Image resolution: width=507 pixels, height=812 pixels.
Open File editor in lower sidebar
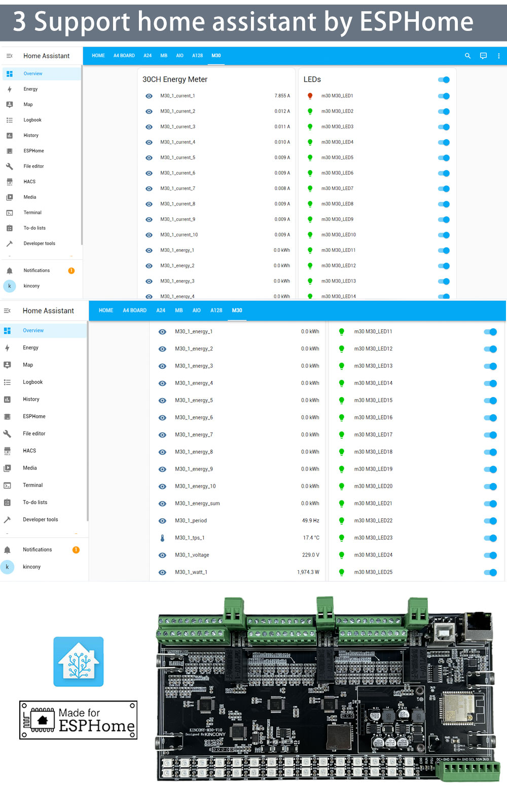click(x=34, y=434)
